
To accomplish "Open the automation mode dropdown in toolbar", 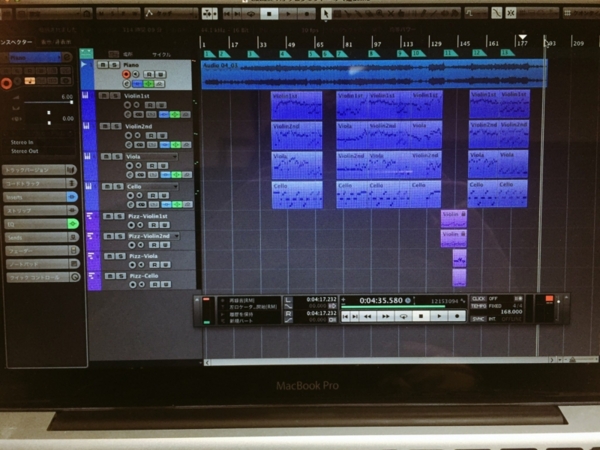I will (171, 14).
